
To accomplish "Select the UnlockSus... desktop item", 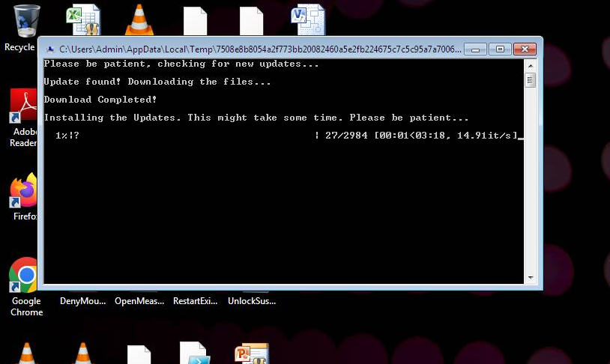I will click(x=252, y=301).
